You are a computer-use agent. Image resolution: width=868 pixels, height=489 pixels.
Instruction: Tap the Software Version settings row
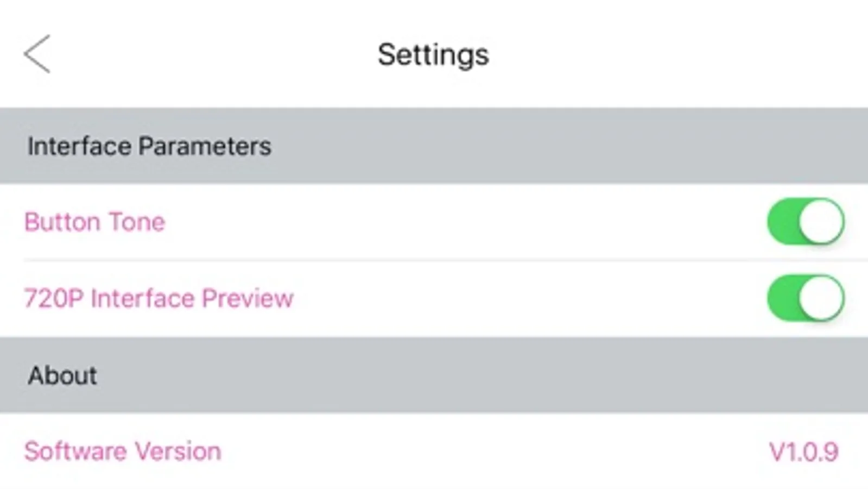click(x=434, y=451)
